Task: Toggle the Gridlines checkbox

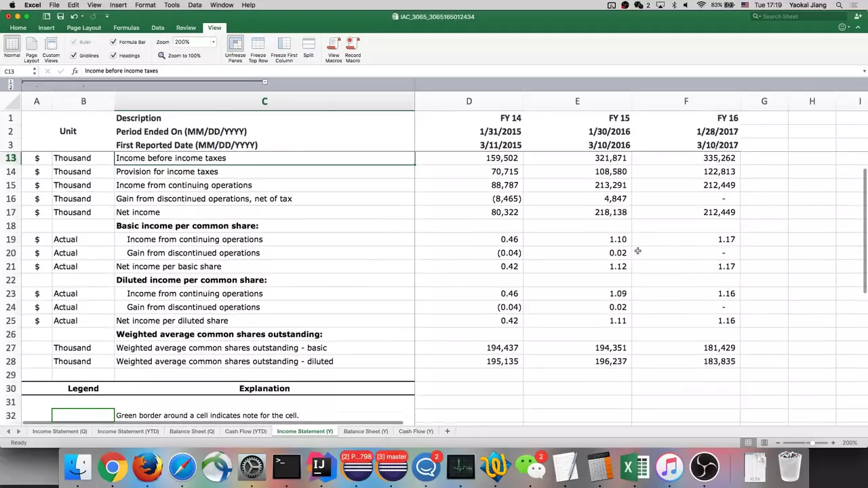Action: (x=73, y=56)
